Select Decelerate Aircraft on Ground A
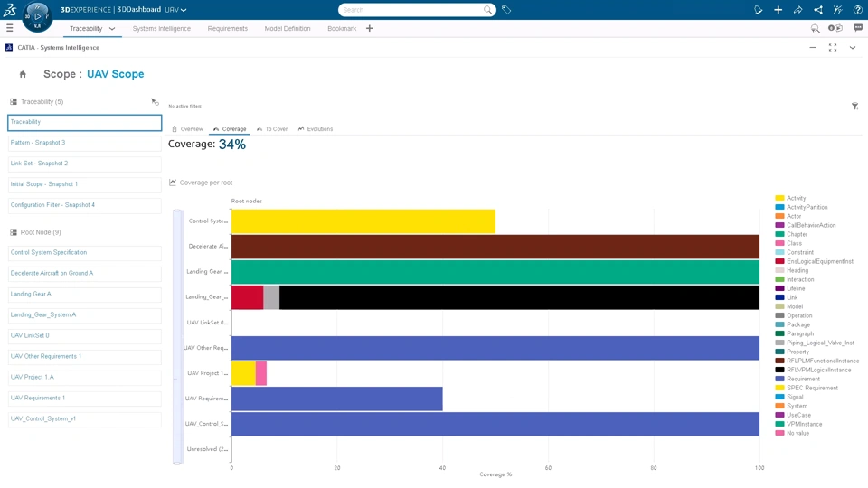Image resolution: width=868 pixels, height=488 pixels. pyautogui.click(x=85, y=273)
